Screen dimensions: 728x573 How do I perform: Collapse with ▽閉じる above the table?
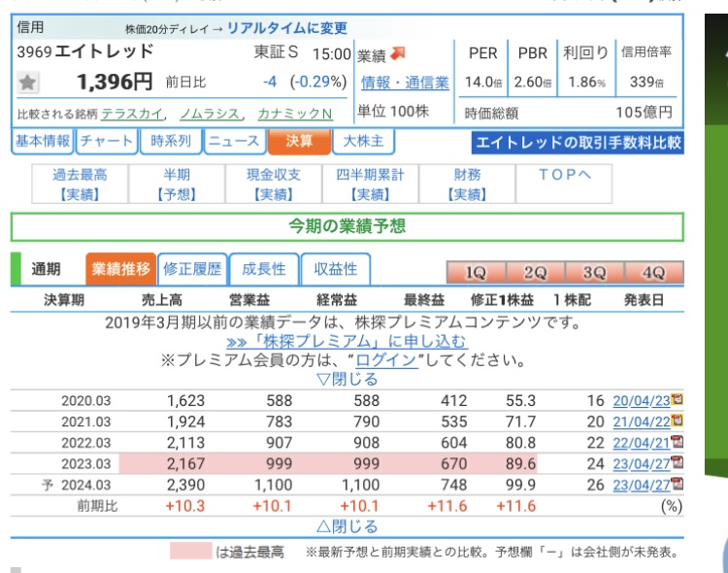pos(347,379)
